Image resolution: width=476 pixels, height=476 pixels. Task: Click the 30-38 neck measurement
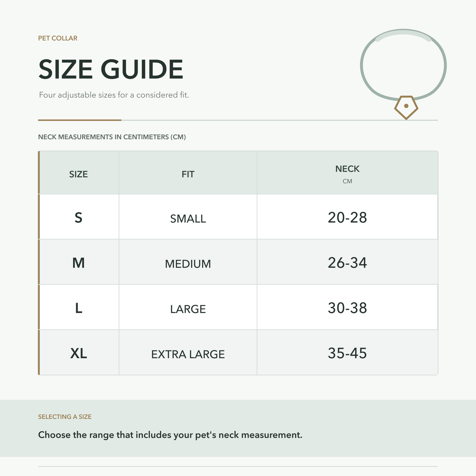click(x=347, y=308)
